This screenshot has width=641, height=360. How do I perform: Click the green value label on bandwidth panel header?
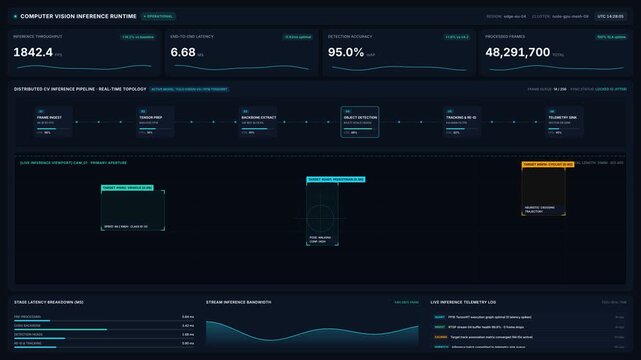pos(406,302)
